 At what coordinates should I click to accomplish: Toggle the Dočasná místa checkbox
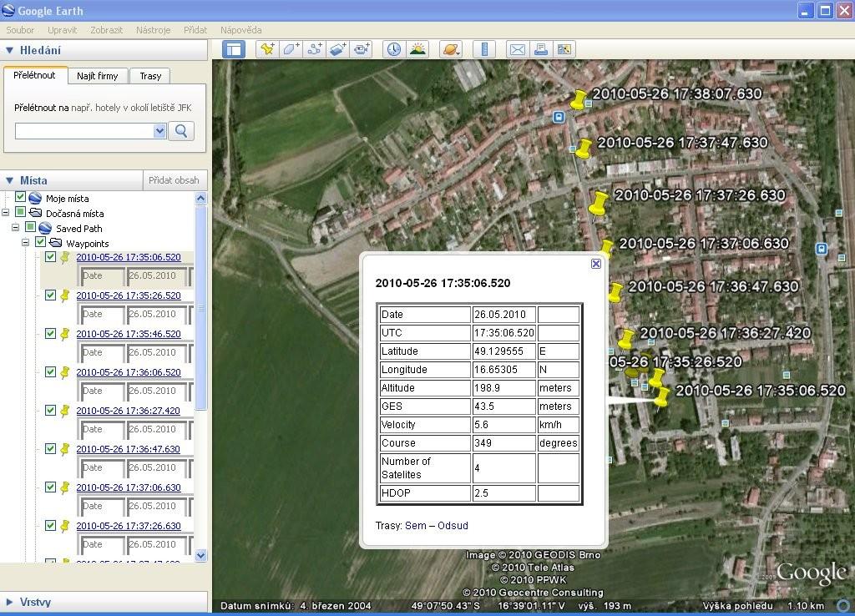tap(20, 211)
